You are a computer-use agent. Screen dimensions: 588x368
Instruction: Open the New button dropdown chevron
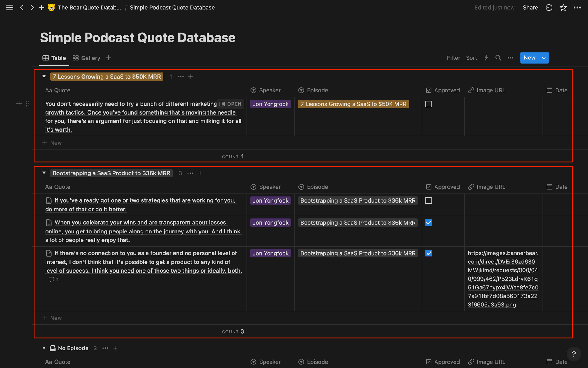pyautogui.click(x=544, y=58)
